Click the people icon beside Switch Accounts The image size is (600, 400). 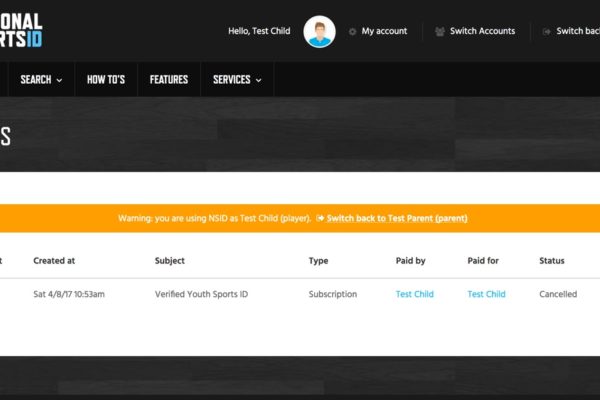coord(440,31)
